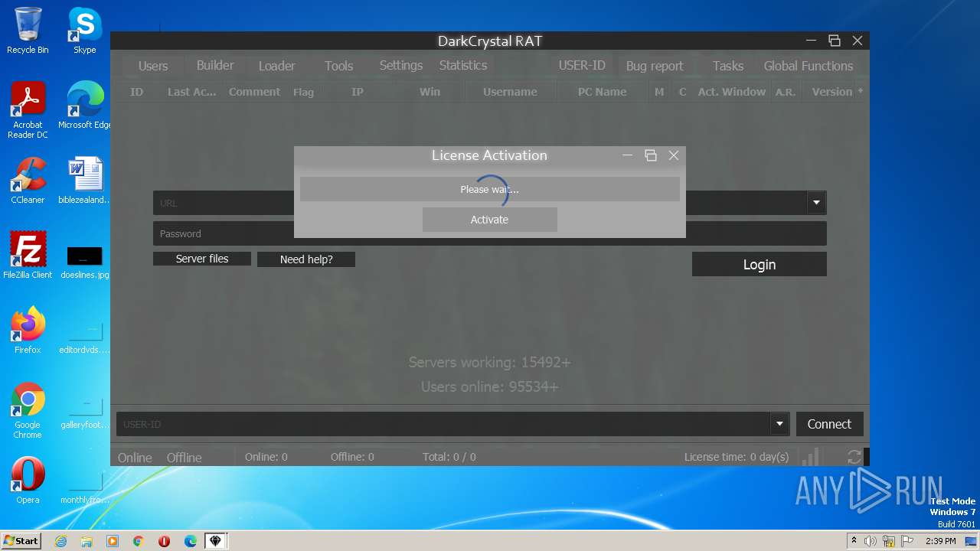This screenshot has width=980, height=551.
Task: Click the 'Total: 0 / 0' status text
Action: pyautogui.click(x=449, y=457)
